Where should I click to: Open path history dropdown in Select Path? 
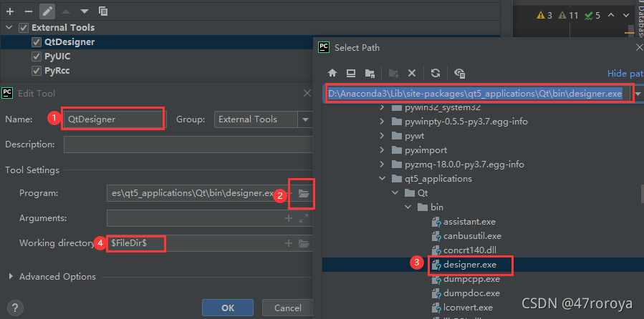[x=638, y=94]
